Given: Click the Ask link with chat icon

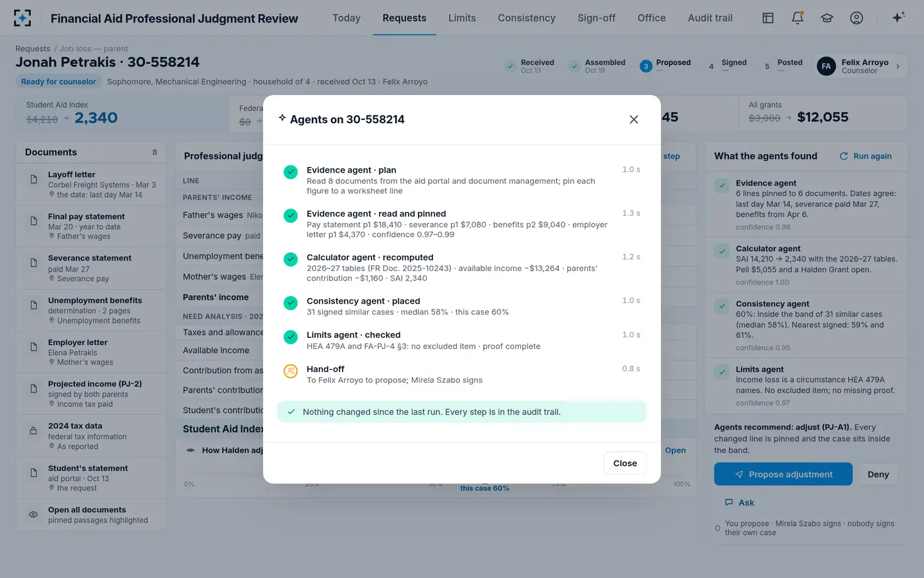Looking at the screenshot, I should click(x=739, y=502).
